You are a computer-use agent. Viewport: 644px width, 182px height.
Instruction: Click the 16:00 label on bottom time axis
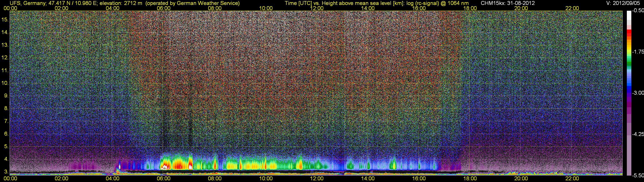coord(419,179)
